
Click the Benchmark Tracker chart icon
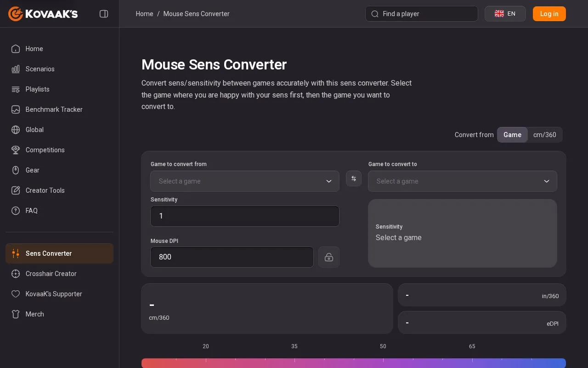point(16,109)
